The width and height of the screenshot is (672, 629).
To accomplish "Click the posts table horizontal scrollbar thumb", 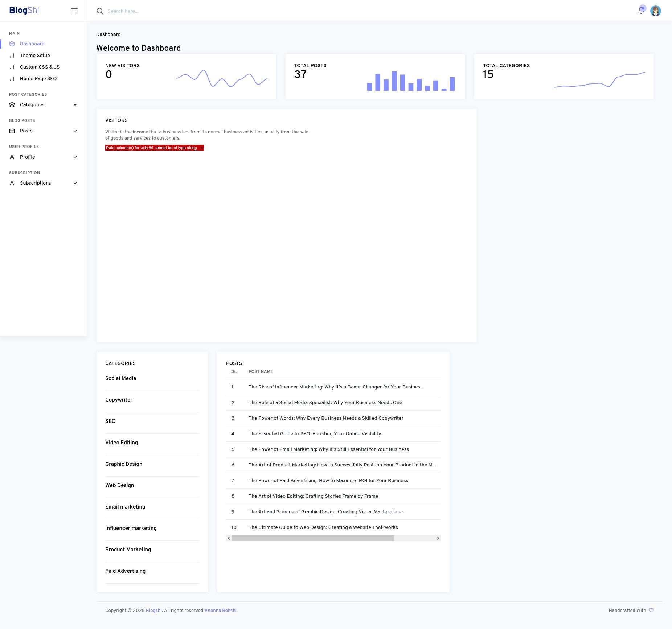I will coord(313,538).
